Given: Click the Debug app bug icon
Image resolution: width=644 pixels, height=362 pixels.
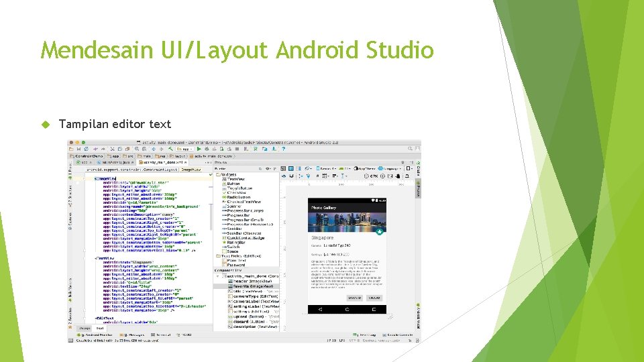Looking at the screenshot, I should [207, 149].
